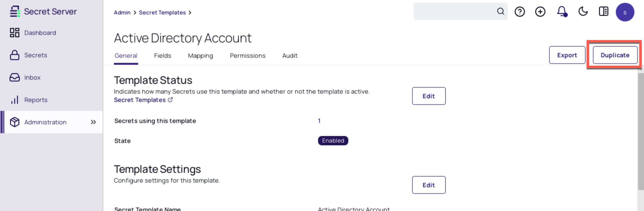Image resolution: width=644 pixels, height=211 pixels.
Task: Toggle dark mode with the moon icon
Action: click(x=583, y=11)
